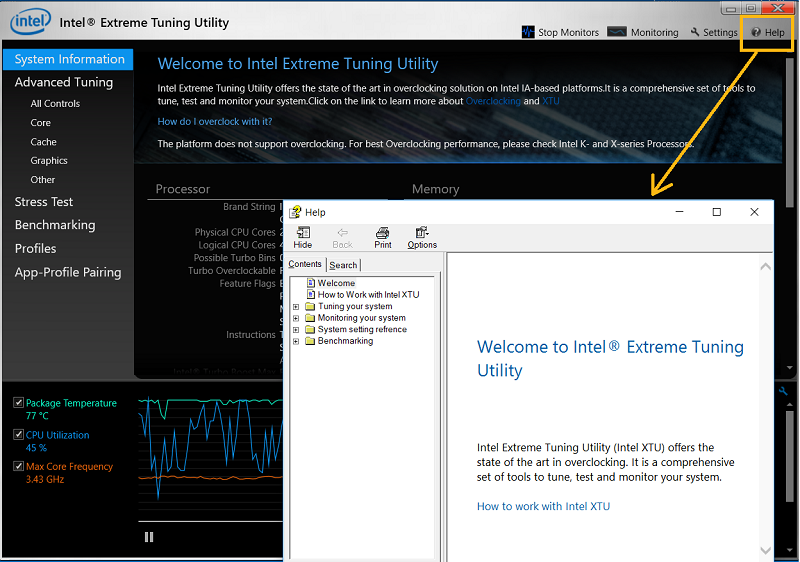Select Core tuning category
800x562 pixels.
click(x=40, y=123)
